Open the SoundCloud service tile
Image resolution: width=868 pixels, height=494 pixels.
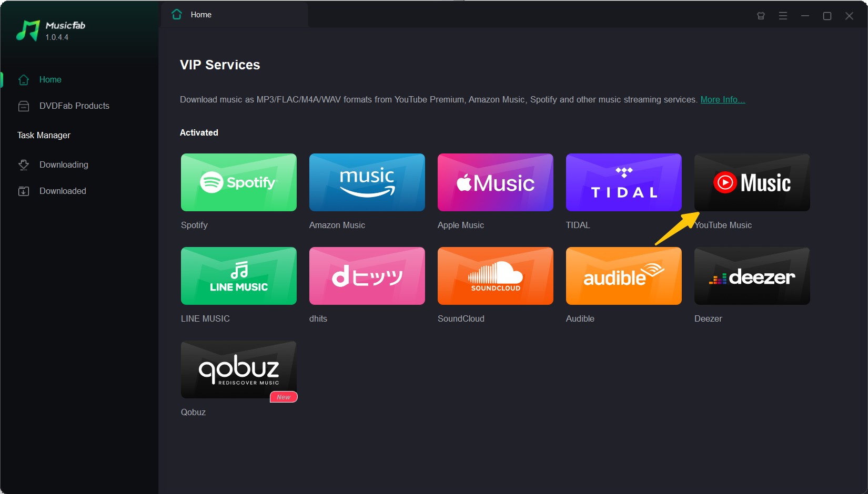496,276
